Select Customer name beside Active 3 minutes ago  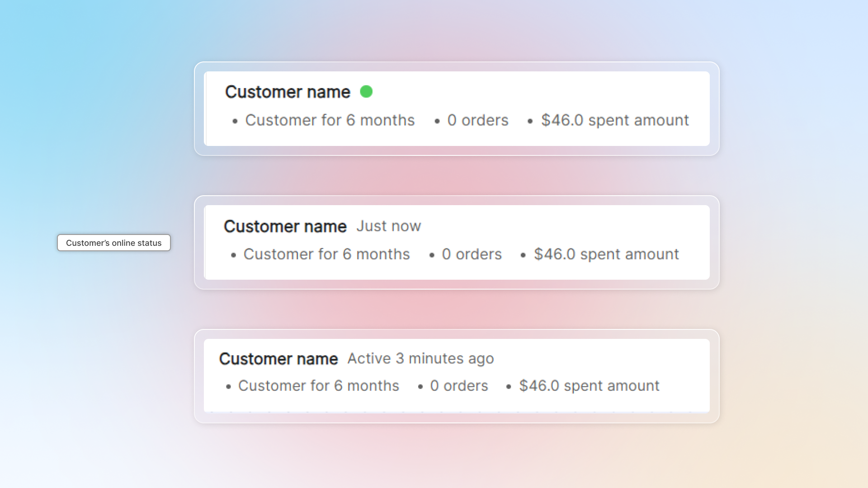278,359
